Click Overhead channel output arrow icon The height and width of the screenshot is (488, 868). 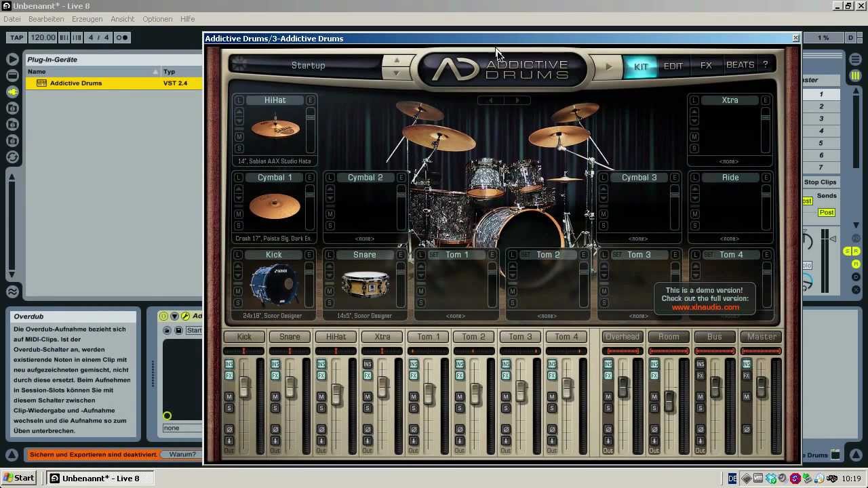click(608, 441)
